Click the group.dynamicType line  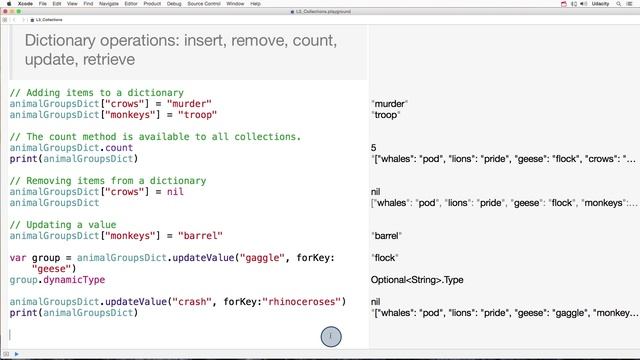[57, 280]
